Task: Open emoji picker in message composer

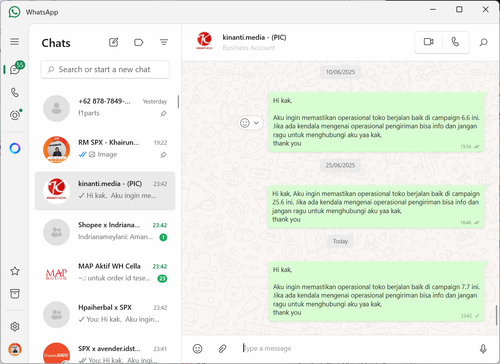Action: click(x=197, y=349)
